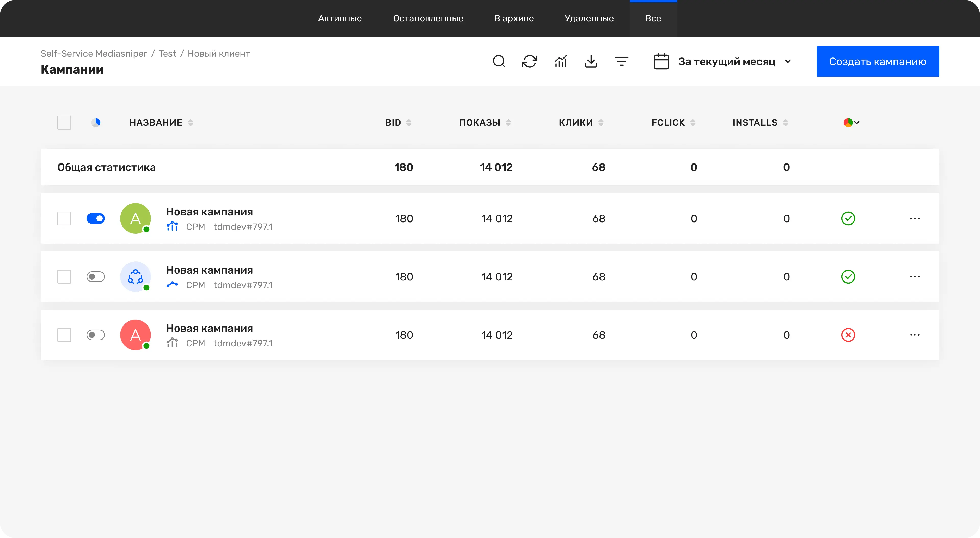Open the colored status filter dropdown

pyautogui.click(x=851, y=123)
